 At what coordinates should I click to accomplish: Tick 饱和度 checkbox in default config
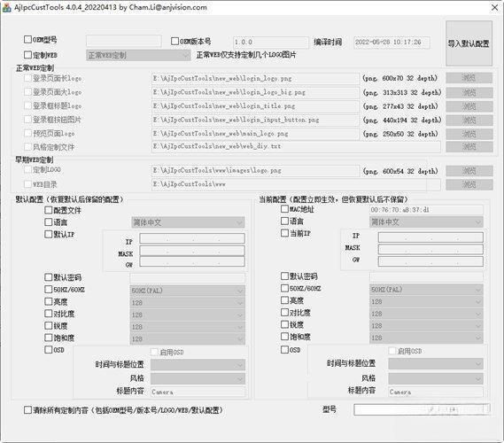48,338
